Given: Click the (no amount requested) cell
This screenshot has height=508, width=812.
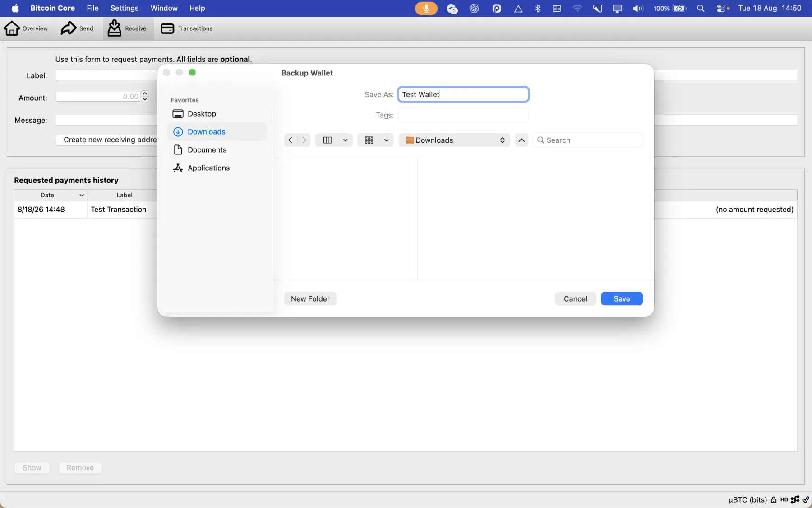Looking at the screenshot, I should coord(754,210).
